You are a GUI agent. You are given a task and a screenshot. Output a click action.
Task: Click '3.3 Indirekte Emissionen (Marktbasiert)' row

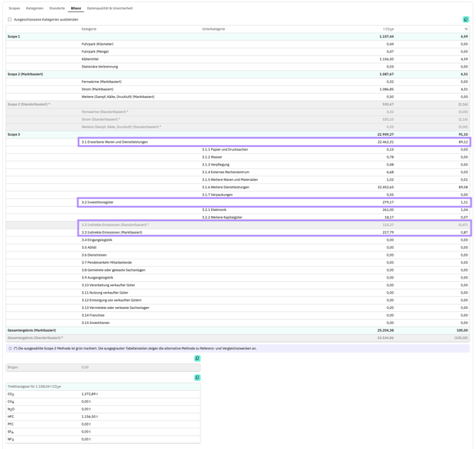click(x=274, y=232)
